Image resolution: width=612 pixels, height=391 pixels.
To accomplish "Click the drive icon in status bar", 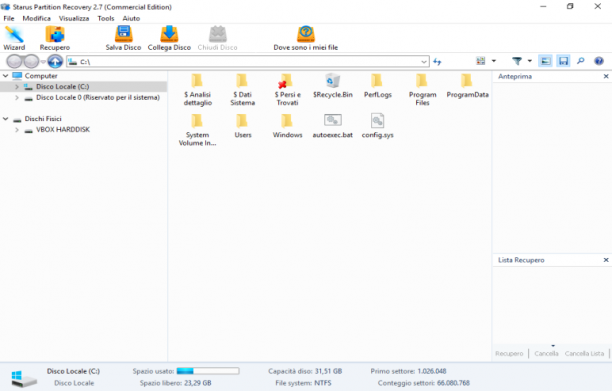I will (x=23, y=379).
